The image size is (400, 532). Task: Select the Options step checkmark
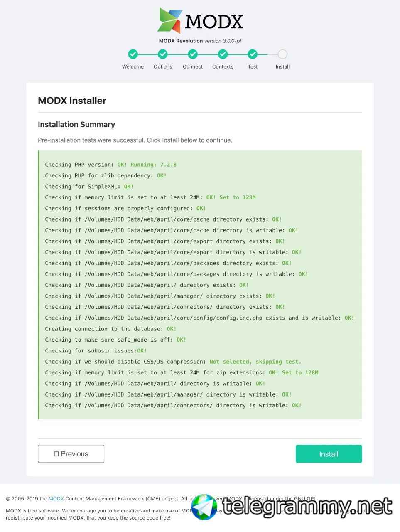point(163,54)
